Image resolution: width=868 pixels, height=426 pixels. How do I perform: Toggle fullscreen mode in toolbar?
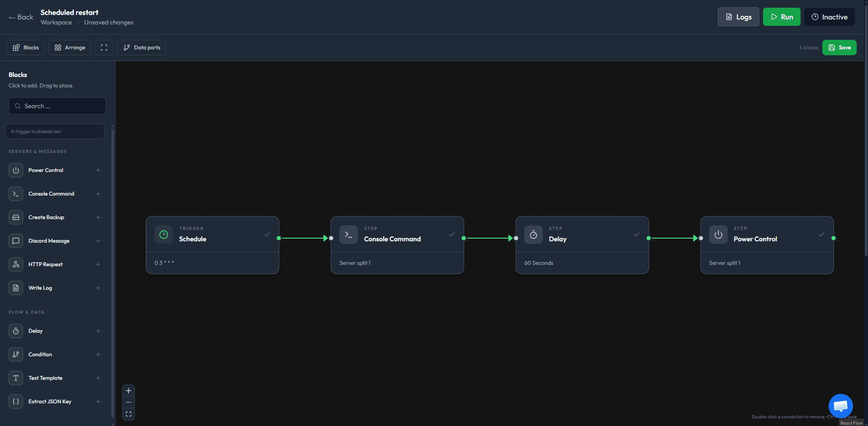(104, 48)
